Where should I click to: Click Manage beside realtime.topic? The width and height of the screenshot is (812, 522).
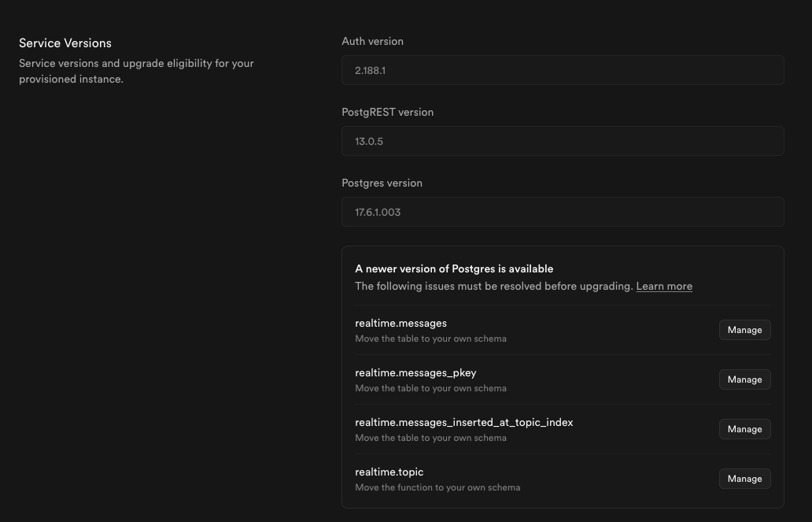(x=744, y=479)
